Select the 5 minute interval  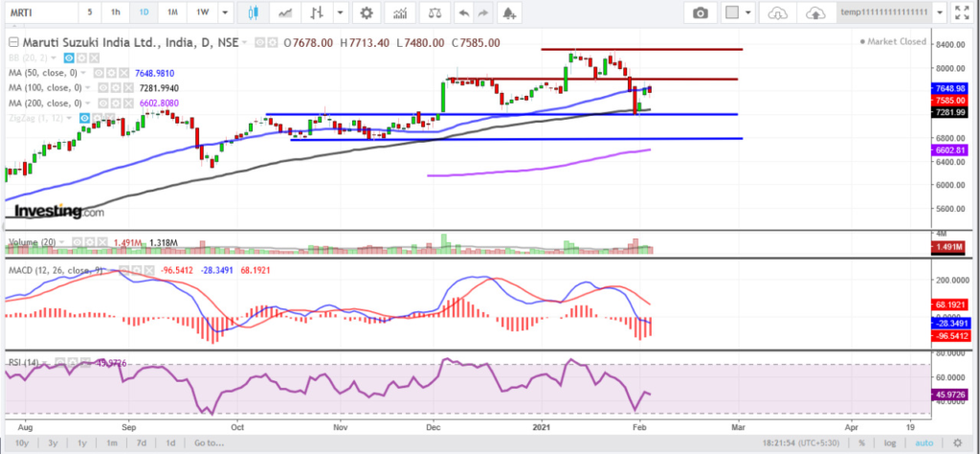[91, 12]
